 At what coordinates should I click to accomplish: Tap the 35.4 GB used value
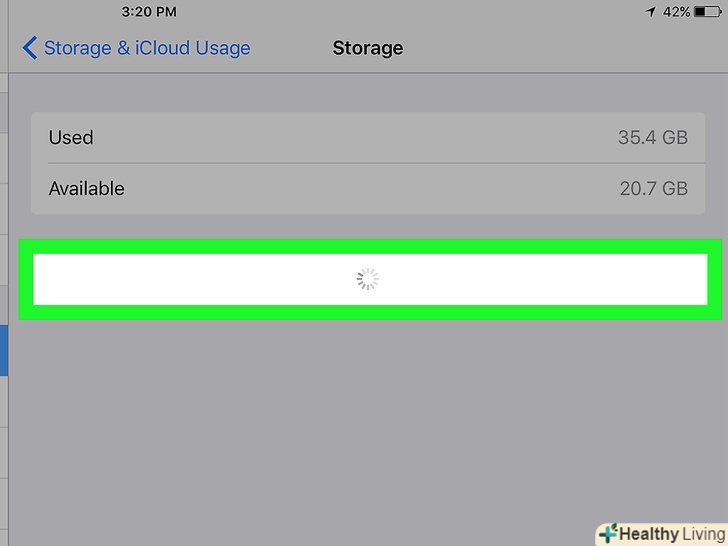(652, 137)
